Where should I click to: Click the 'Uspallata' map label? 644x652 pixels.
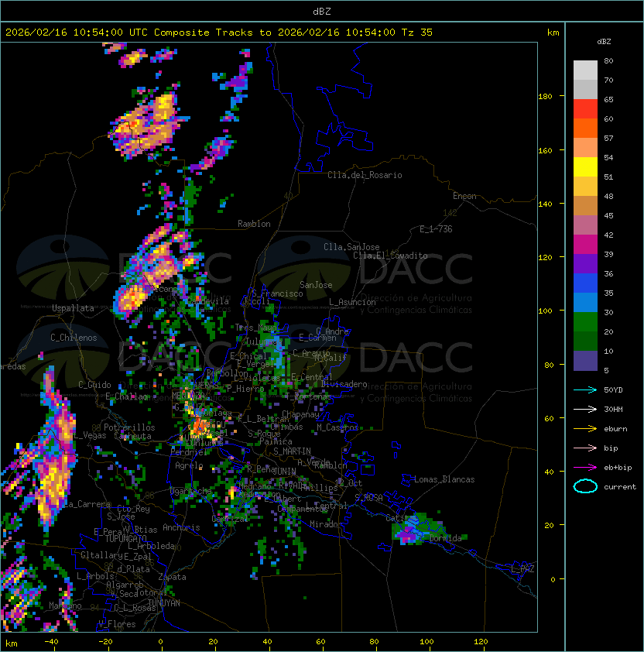click(73, 308)
